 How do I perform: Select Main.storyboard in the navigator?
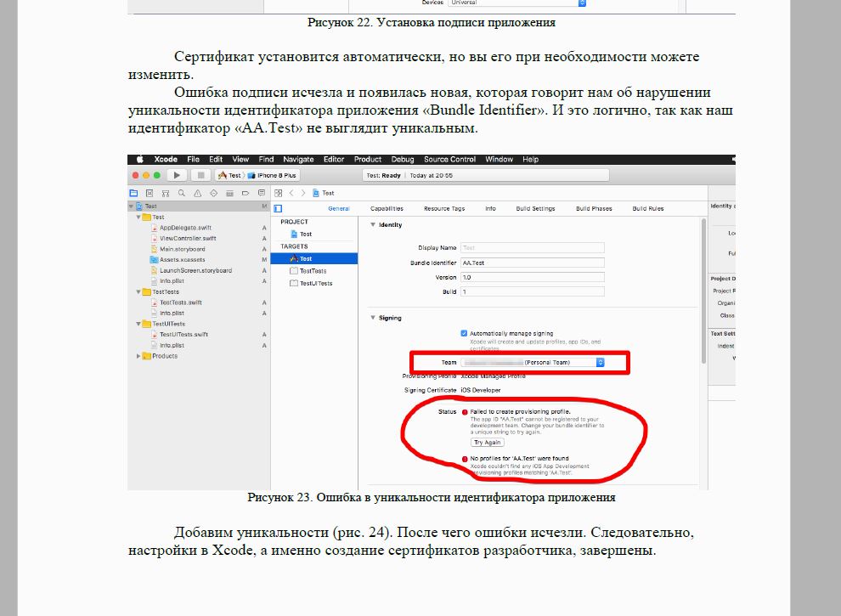183,249
